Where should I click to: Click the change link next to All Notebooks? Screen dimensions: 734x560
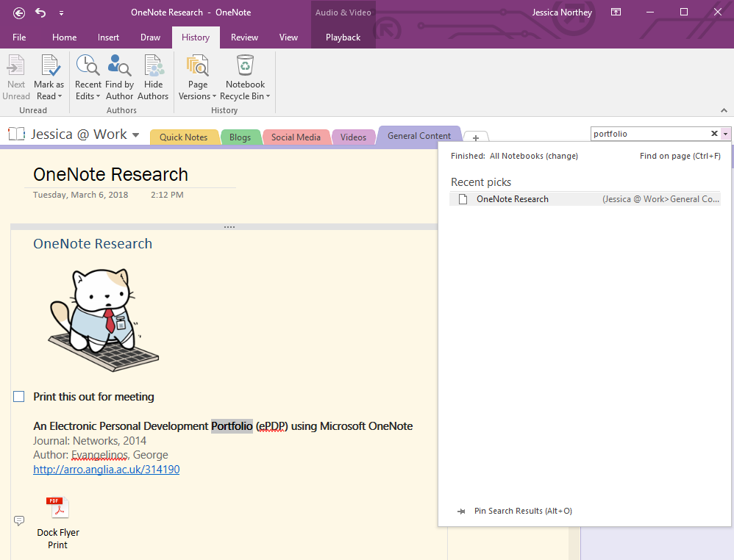(x=560, y=156)
